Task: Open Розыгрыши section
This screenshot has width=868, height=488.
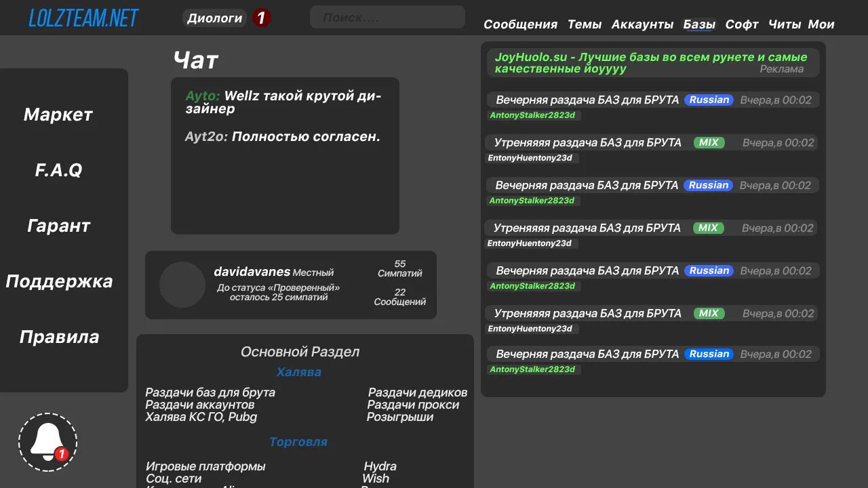Action: (400, 417)
